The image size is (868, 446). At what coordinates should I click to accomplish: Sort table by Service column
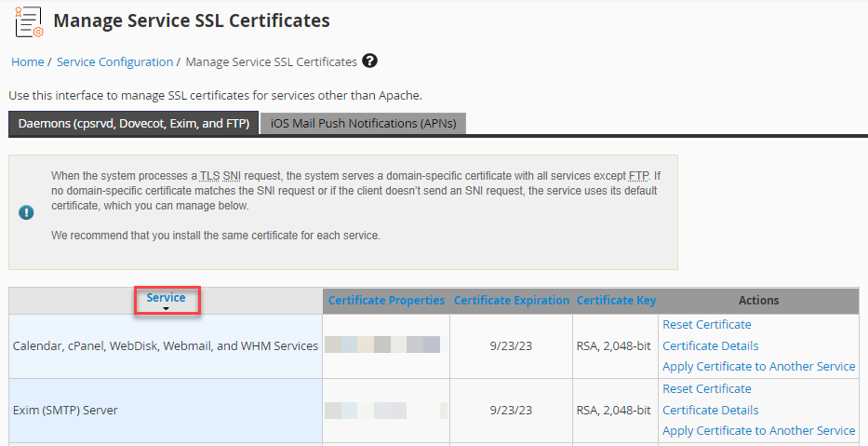(x=166, y=297)
